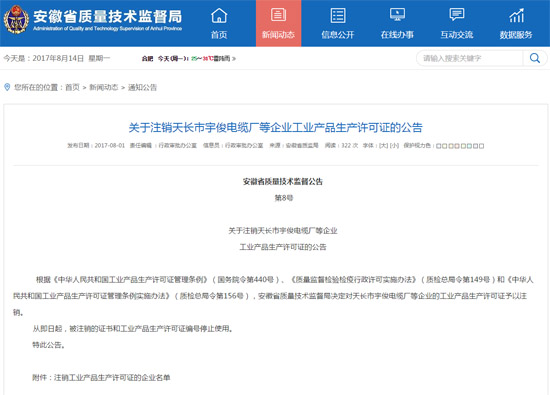Click the attachment line 注销工业产品生产许可证的企业名单
Screen dimensions: 550x395
pyautogui.click(x=101, y=377)
